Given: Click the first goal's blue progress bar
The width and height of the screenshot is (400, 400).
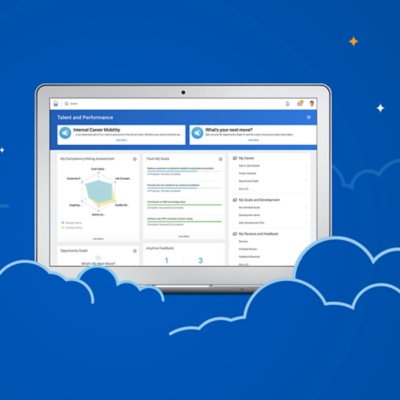Looking at the screenshot, I should click(x=172, y=171).
